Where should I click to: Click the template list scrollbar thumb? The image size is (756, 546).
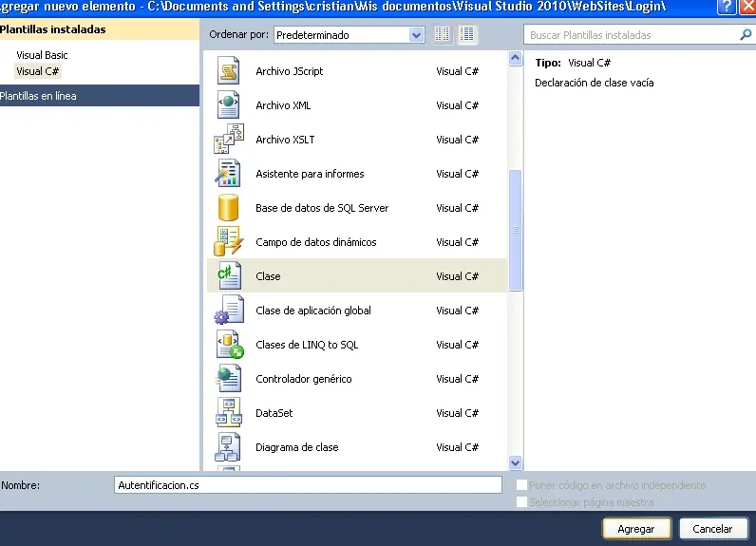pos(515,231)
